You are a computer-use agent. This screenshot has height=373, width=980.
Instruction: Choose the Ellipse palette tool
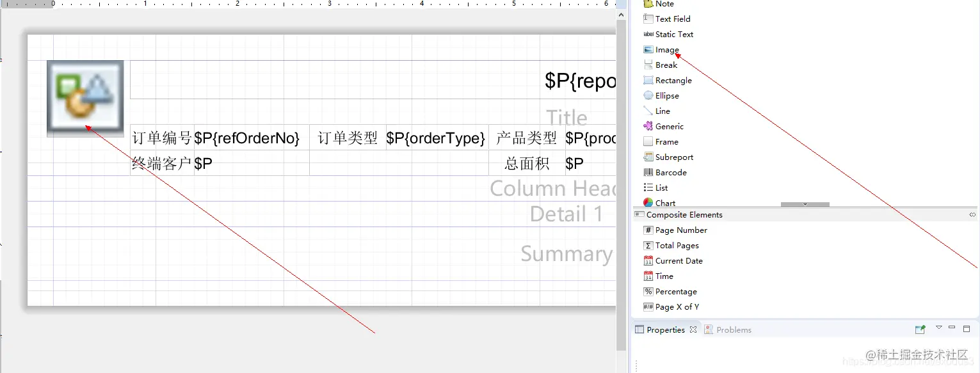pos(661,96)
